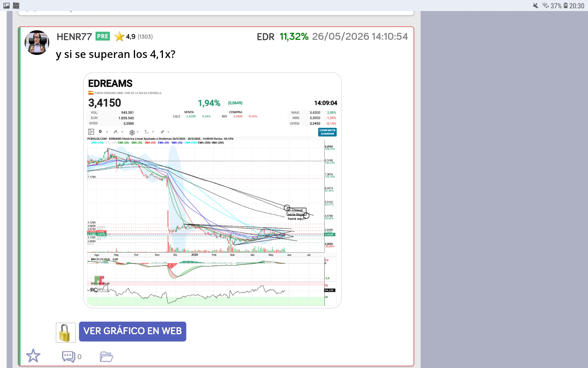Toggle the EMA (50) indicator in legend
This screenshot has height=368, width=588.
click(x=163, y=143)
